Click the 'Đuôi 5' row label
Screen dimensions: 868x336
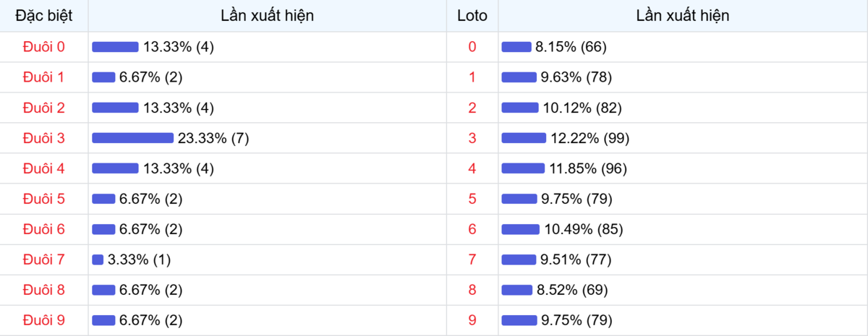pos(43,199)
